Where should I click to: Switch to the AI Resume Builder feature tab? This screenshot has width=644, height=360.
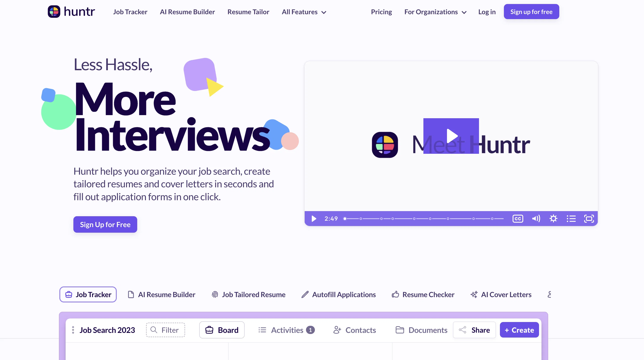[x=161, y=294]
